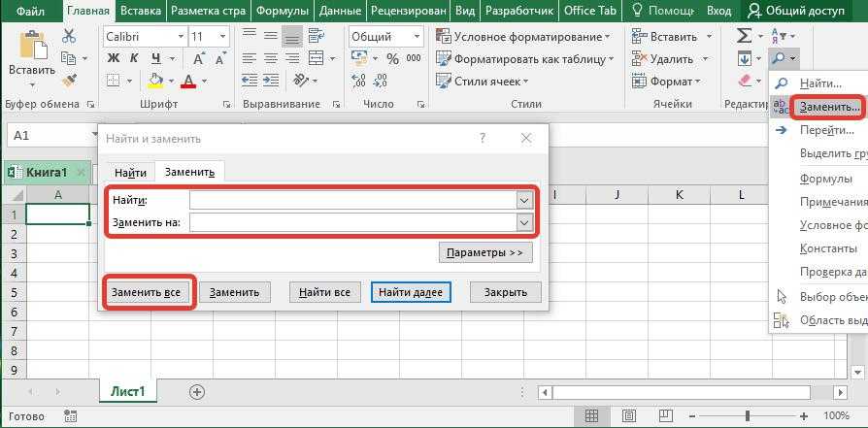Click the Cut scissors icon

coord(69,36)
